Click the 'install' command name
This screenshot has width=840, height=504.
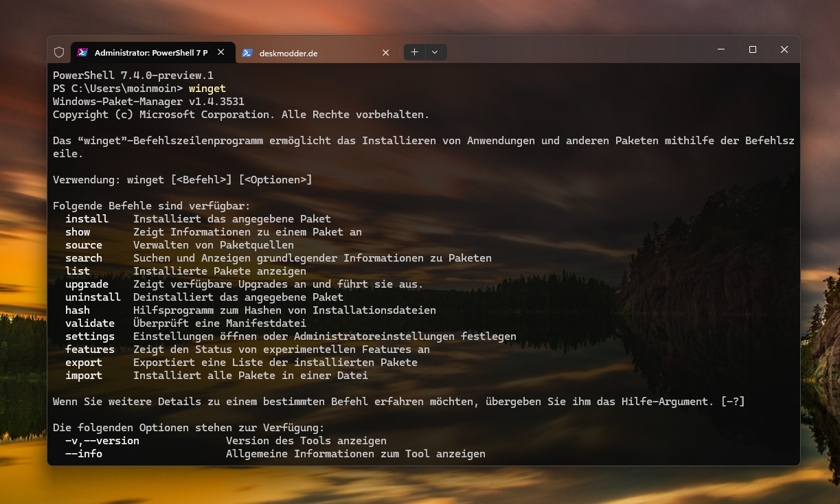[87, 219]
